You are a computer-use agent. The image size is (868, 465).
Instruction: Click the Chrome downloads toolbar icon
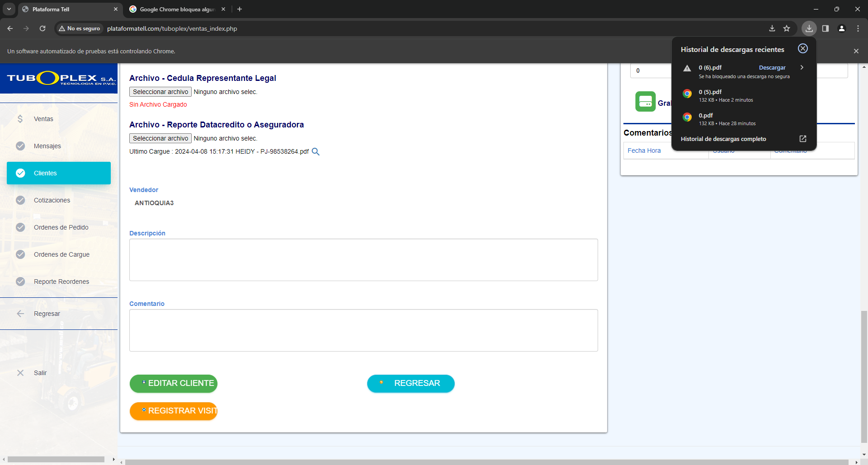809,28
